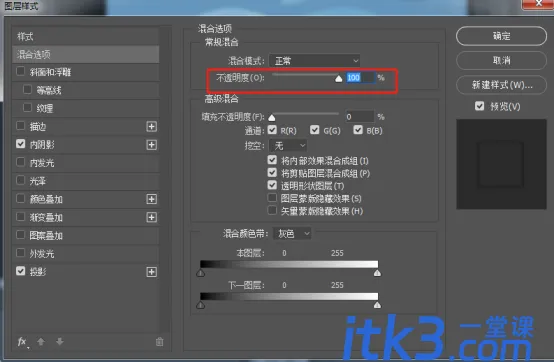Viewport: 554px width, 362px height.
Task: Click plus icon next to 内阴影
Action: click(x=152, y=144)
